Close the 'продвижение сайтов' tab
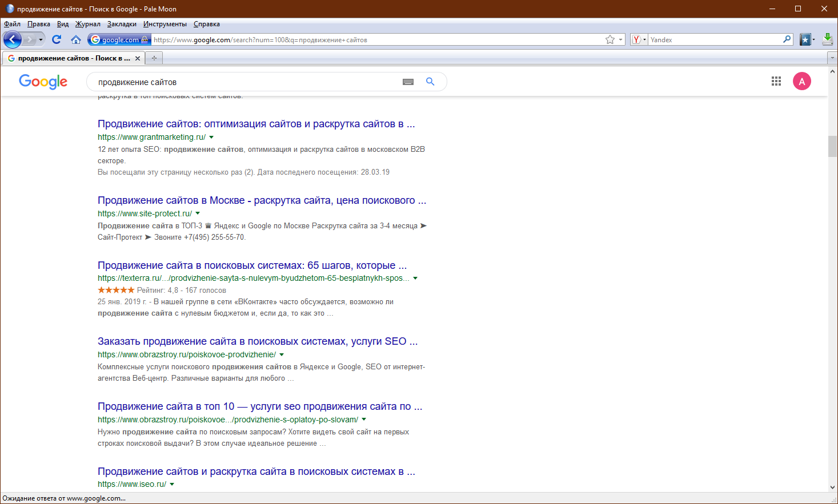This screenshot has width=838, height=504. pyautogui.click(x=137, y=58)
